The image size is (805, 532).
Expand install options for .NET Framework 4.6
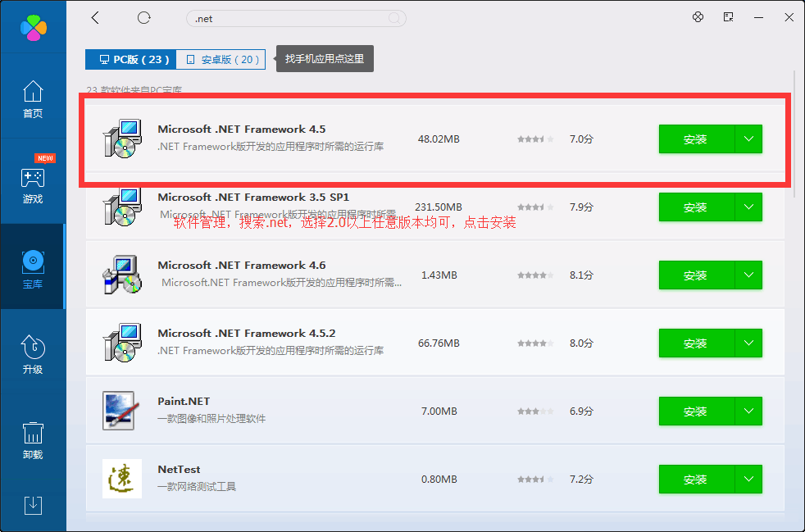[x=748, y=275]
